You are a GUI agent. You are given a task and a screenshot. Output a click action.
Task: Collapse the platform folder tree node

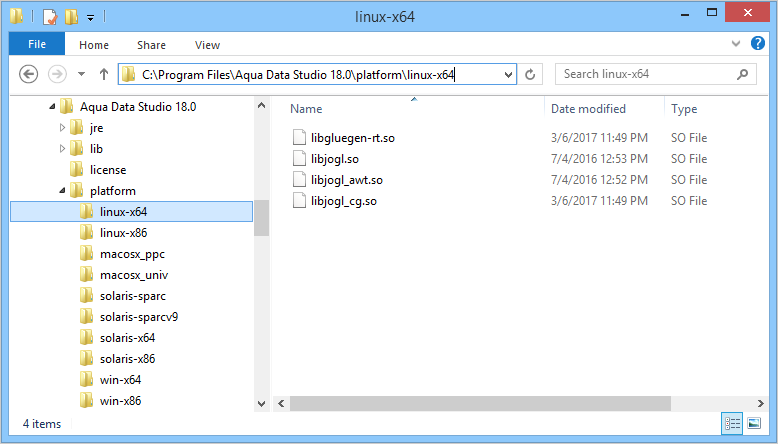point(63,191)
